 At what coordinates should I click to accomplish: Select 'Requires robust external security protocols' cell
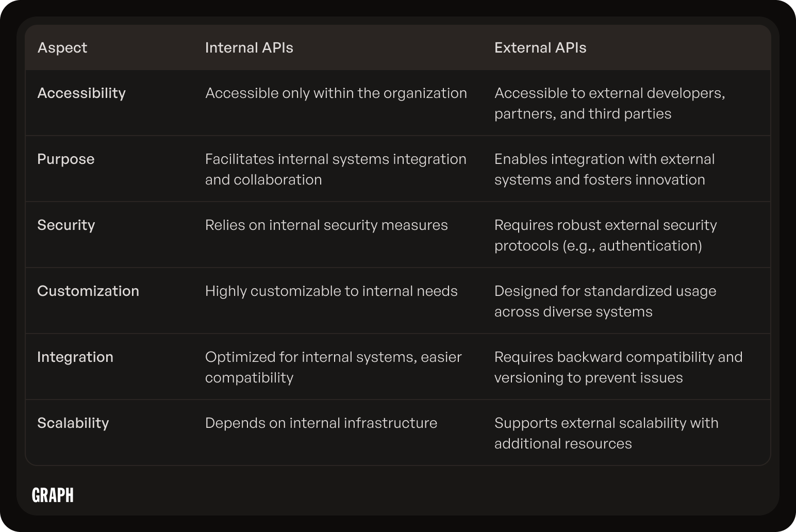pos(606,235)
